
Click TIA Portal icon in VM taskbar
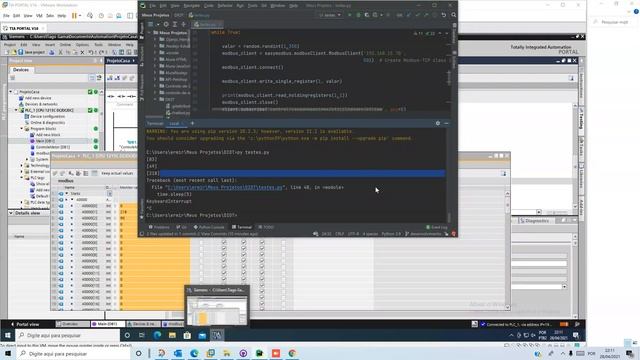[217, 335]
